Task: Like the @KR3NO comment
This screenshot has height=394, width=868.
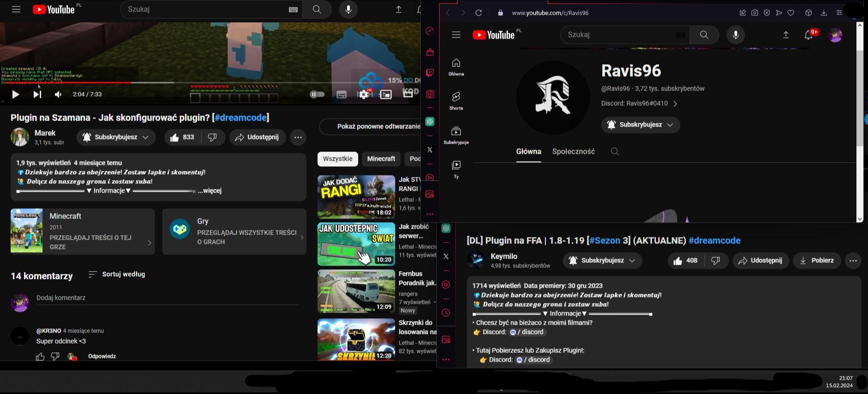Action: [40, 357]
